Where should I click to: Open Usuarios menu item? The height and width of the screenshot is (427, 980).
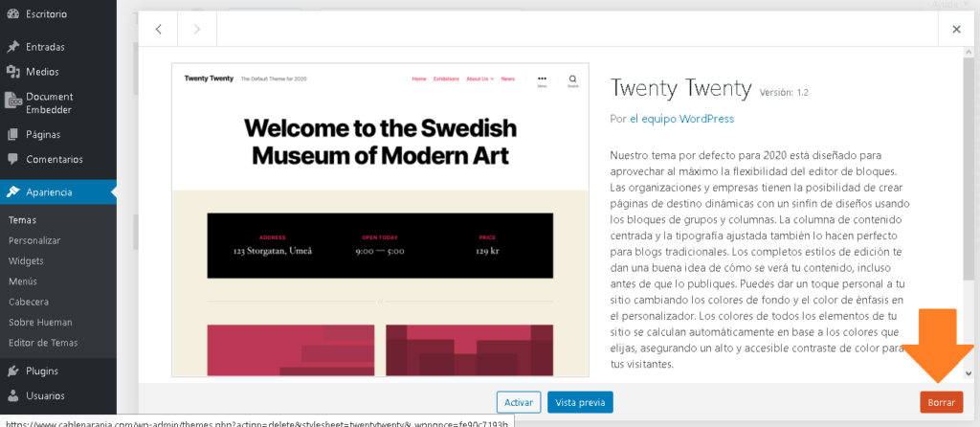pos(45,395)
